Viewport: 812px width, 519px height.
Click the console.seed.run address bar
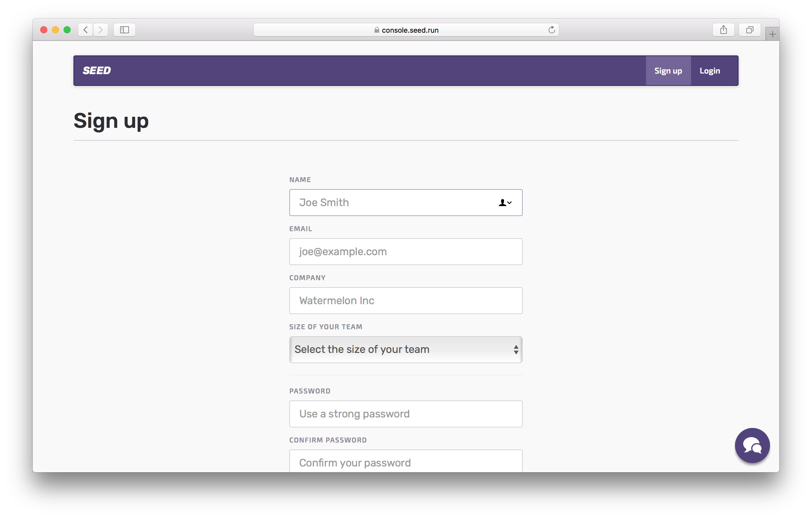pyautogui.click(x=406, y=30)
